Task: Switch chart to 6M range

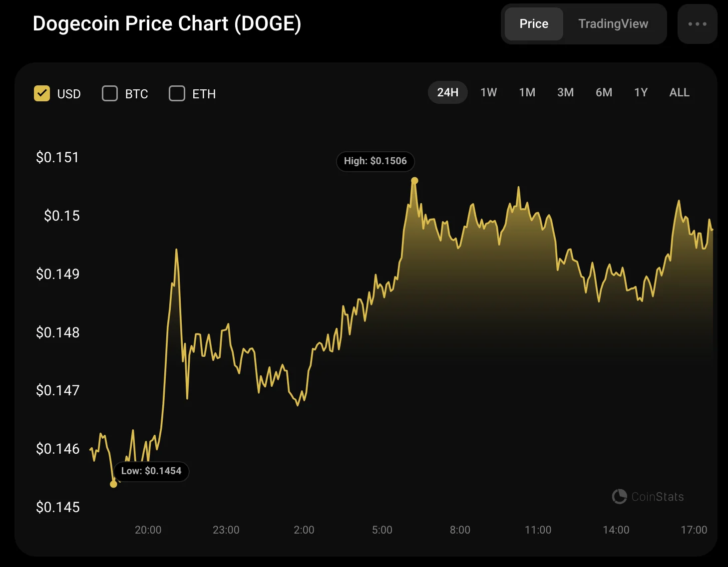Action: point(604,92)
